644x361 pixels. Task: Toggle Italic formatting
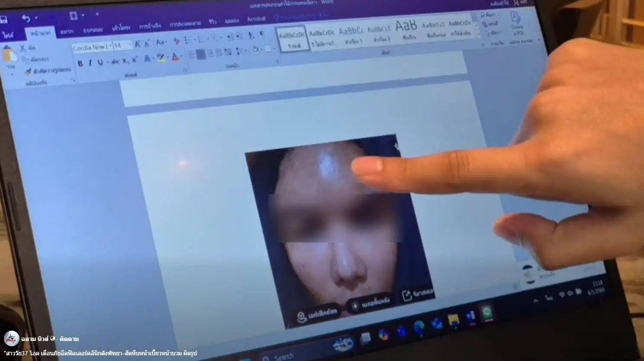click(x=90, y=63)
